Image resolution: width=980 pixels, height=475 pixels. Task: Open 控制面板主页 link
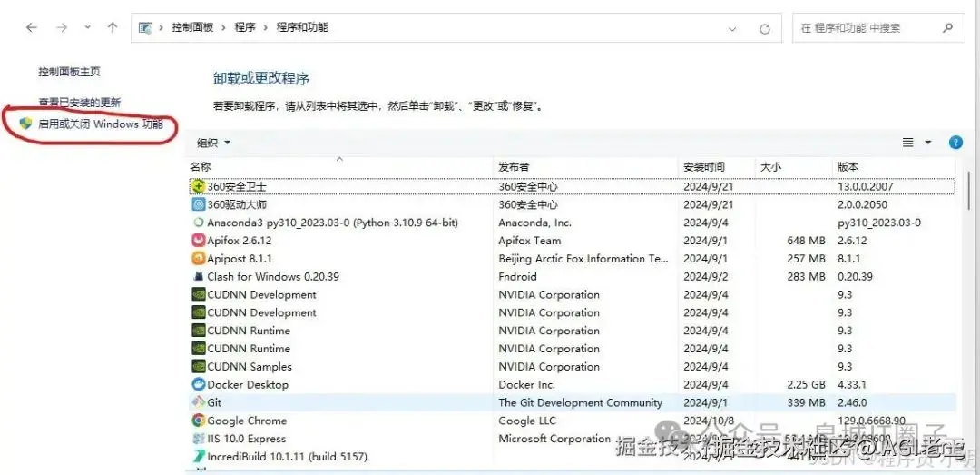click(69, 72)
